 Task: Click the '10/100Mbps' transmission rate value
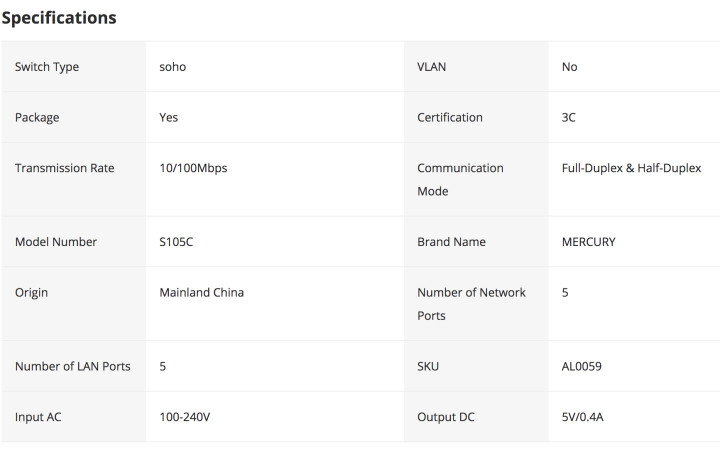coord(193,168)
